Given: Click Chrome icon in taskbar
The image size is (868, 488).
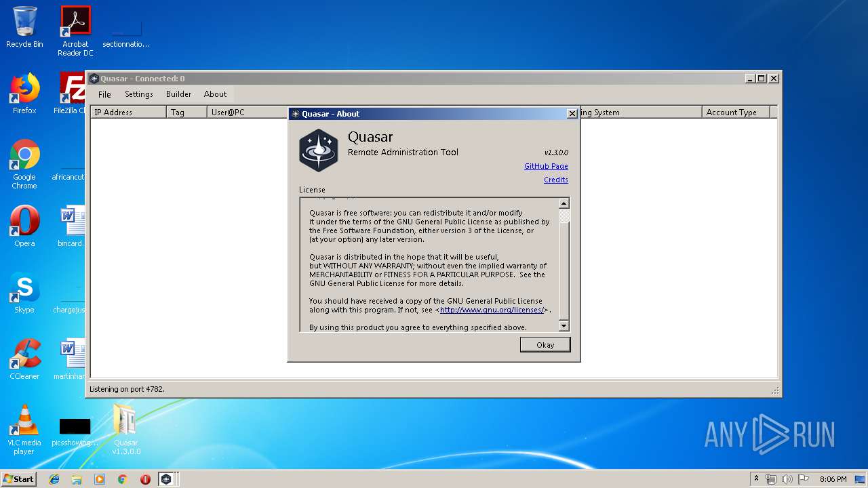Looking at the screenshot, I should (123, 479).
